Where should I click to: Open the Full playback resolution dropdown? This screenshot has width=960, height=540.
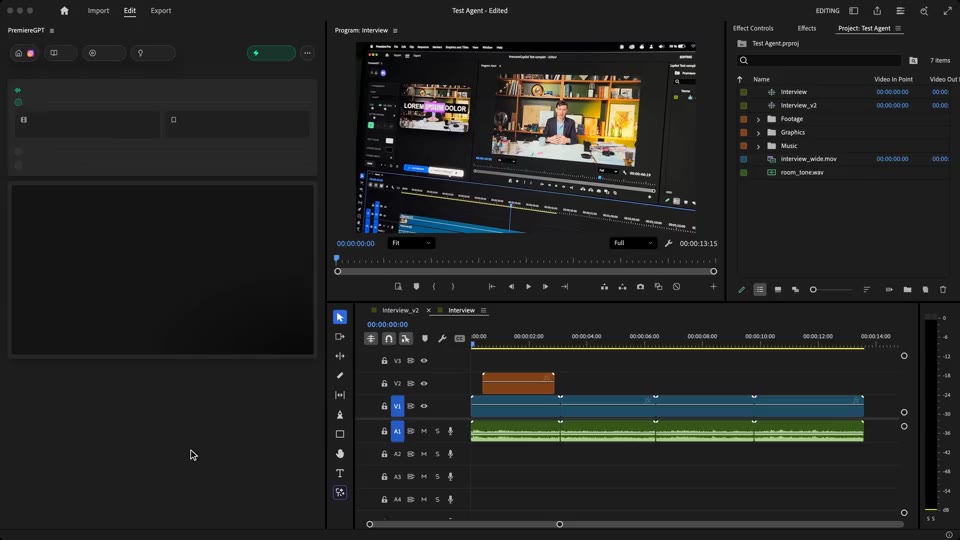633,243
